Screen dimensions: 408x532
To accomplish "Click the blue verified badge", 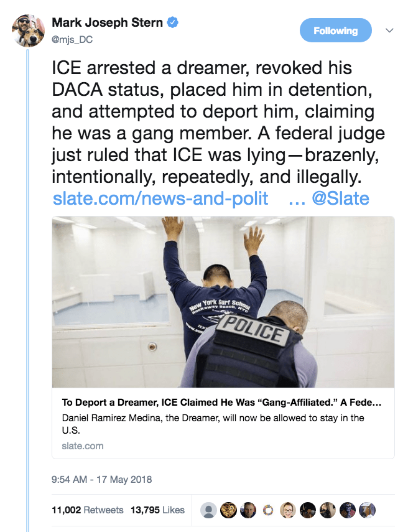I will (173, 23).
